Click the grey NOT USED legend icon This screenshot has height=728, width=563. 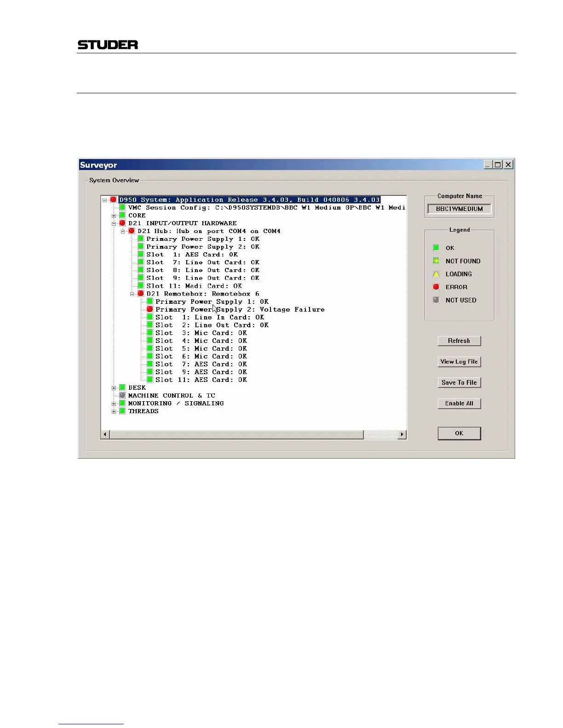436,300
